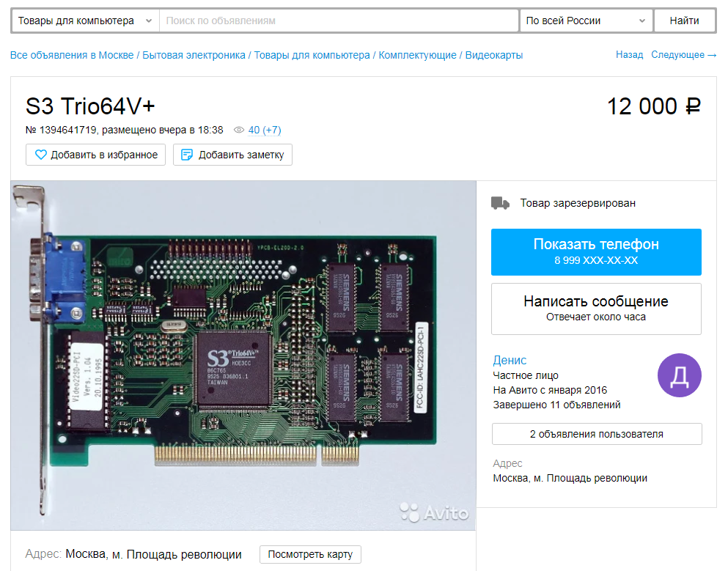Open the S3 Trio64V+ card photo

(x=243, y=355)
